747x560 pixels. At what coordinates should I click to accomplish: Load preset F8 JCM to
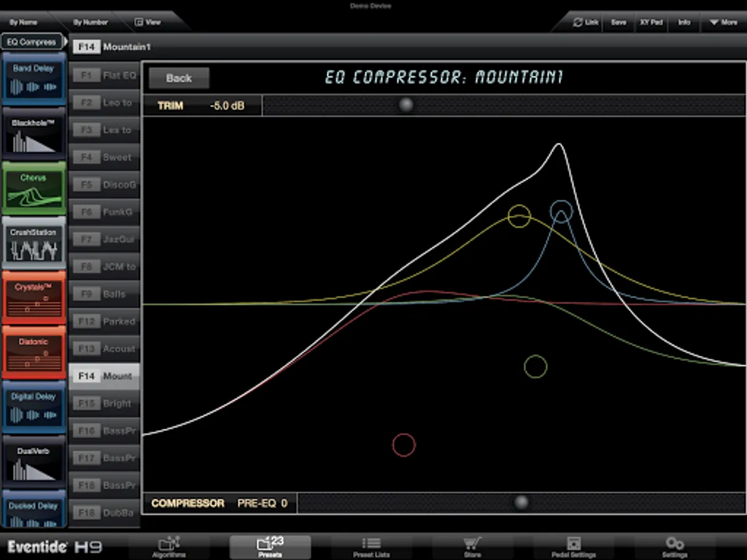[105, 267]
